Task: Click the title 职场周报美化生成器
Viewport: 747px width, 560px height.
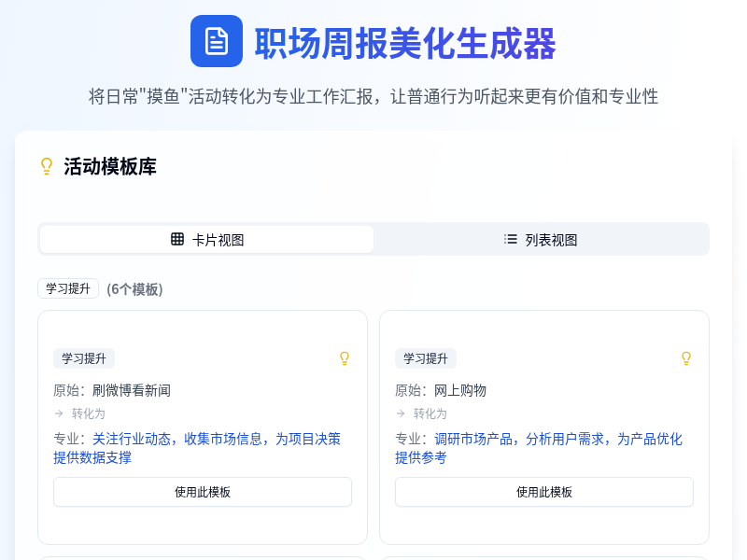Action: pos(405,43)
